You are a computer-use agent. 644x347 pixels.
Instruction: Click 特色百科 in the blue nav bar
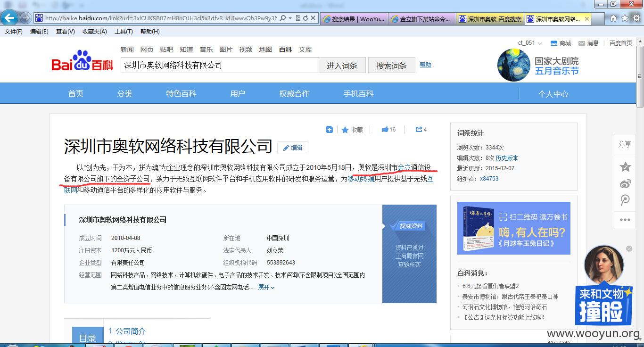pos(181,93)
